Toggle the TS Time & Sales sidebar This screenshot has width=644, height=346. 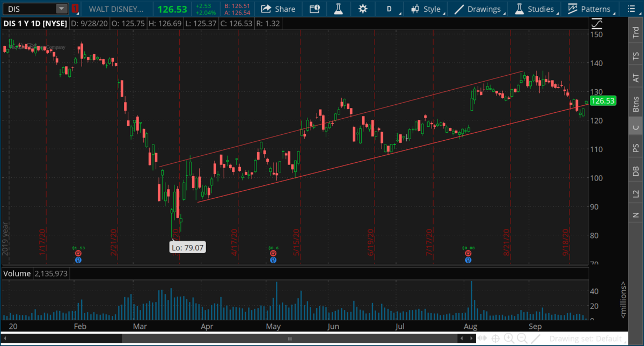636,55
